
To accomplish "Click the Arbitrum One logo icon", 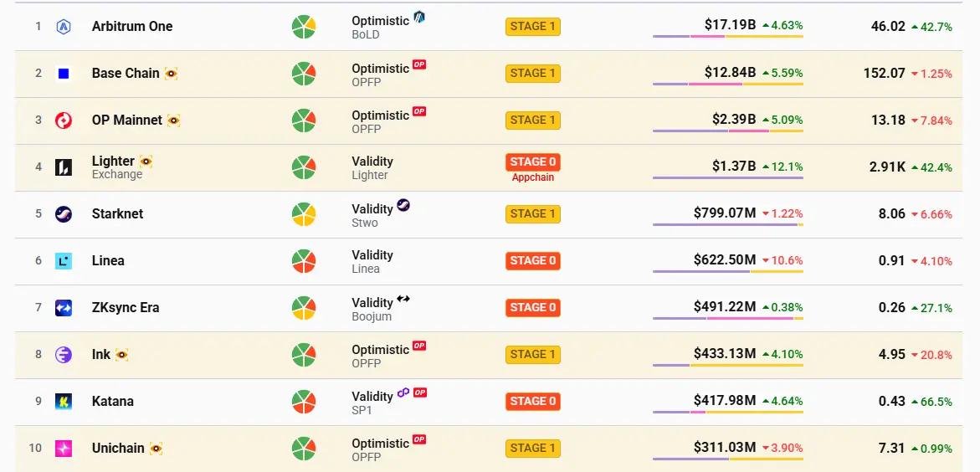I will coord(64,27).
